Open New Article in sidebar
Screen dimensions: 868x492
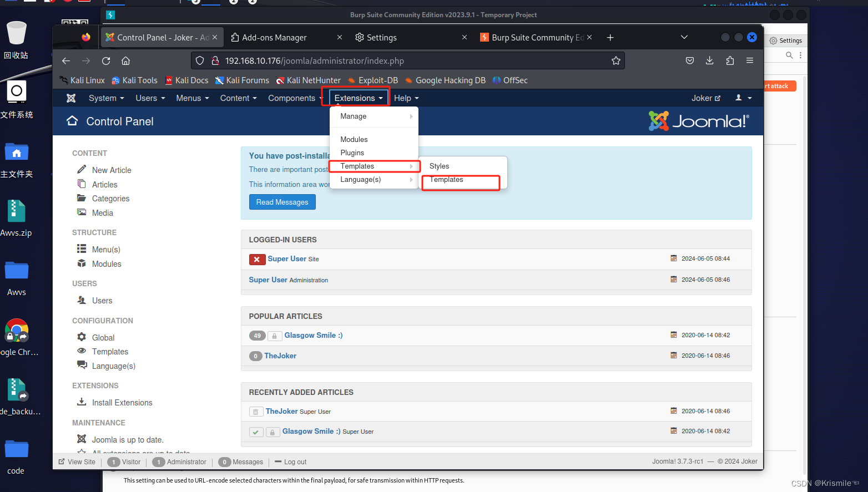click(x=112, y=170)
